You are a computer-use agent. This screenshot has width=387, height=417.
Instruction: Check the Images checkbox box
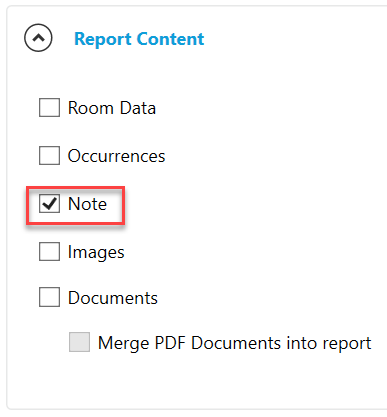click(x=49, y=251)
